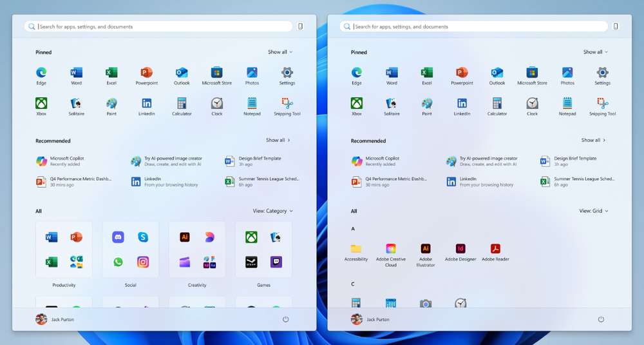Open Instagram icon in the Social folder
Image resolution: width=644 pixels, height=345 pixels.
pos(143,262)
